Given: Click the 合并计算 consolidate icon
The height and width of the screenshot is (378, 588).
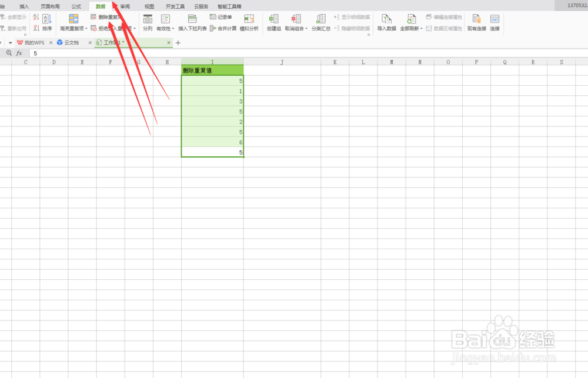Looking at the screenshot, I should click(x=213, y=28).
